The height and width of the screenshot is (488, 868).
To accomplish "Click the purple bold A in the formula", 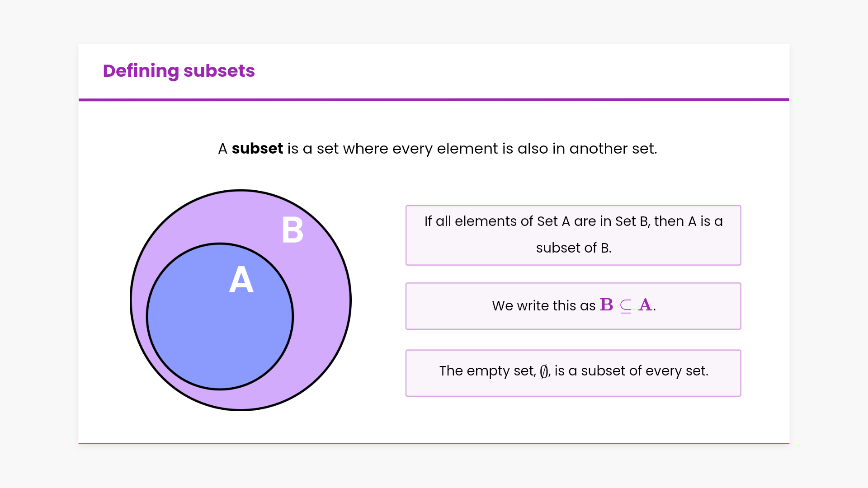I will tap(645, 305).
